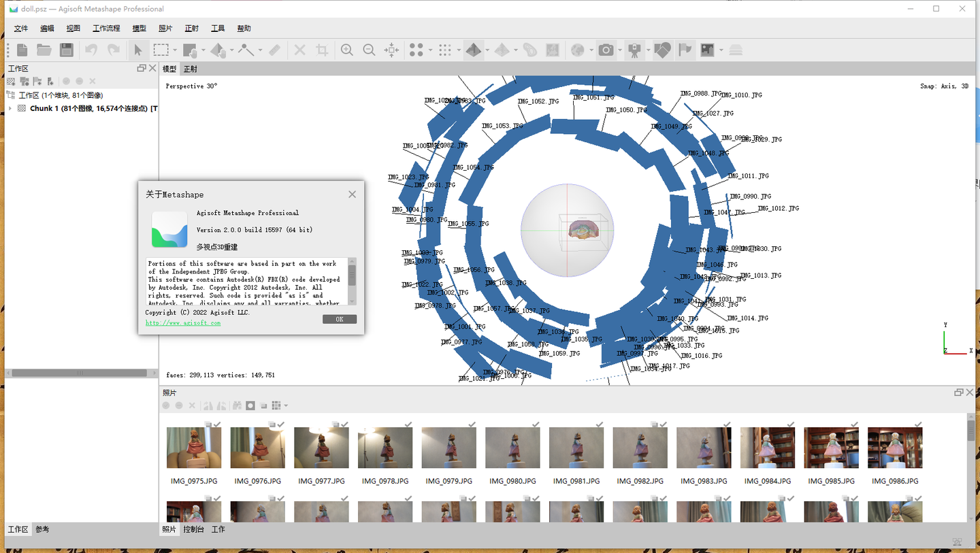Disable IMG_0980.JPG using its checkmark
The height and width of the screenshot is (553, 980).
coord(537,424)
